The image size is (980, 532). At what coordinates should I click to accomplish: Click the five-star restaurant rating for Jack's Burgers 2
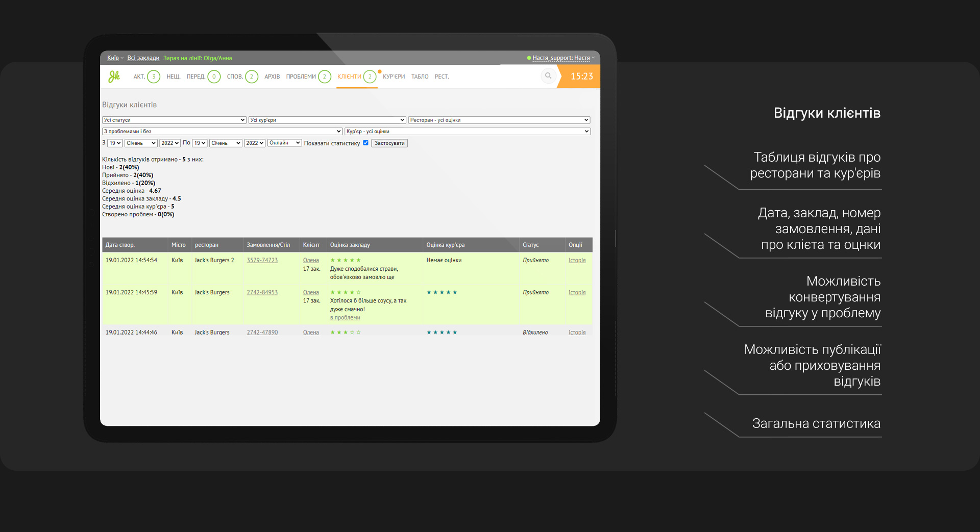pyautogui.click(x=346, y=260)
